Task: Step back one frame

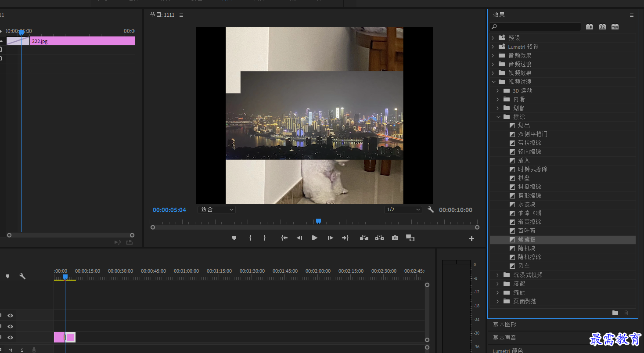Action: pos(299,238)
